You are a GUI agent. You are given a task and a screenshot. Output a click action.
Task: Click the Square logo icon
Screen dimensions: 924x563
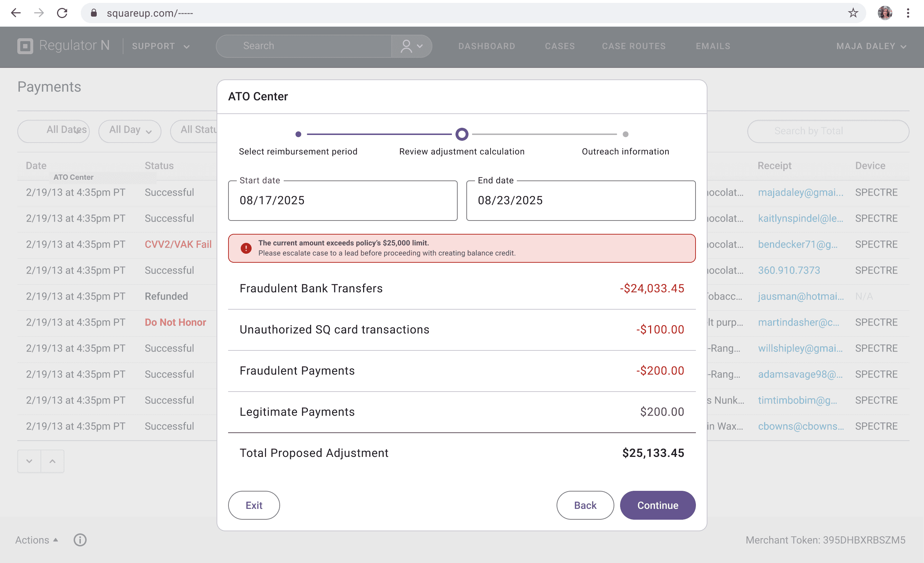coord(25,46)
